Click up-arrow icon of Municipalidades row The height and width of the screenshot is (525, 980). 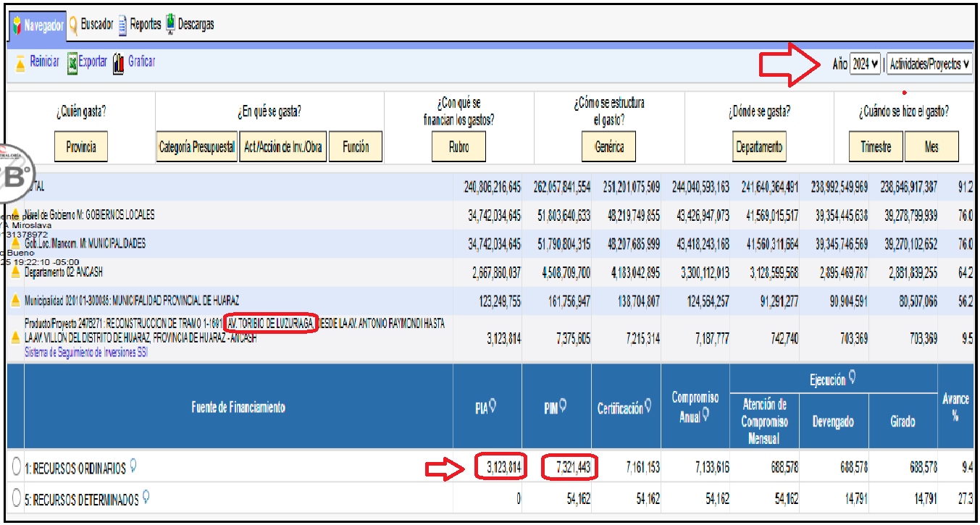[15, 243]
